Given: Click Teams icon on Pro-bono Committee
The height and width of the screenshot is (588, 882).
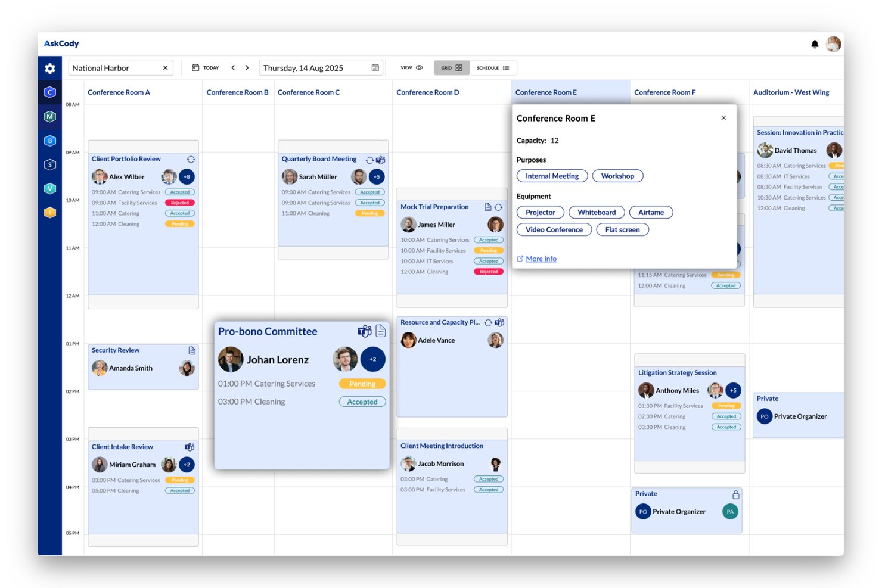Looking at the screenshot, I should coord(365,331).
